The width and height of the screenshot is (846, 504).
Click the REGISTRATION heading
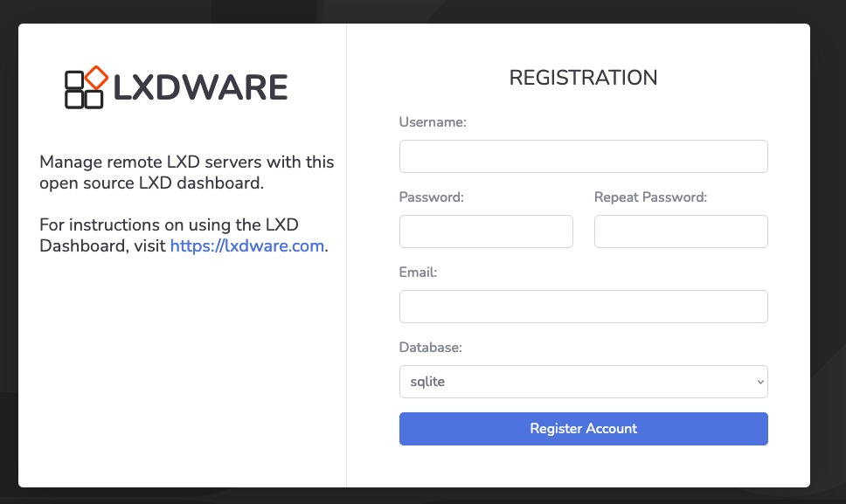pos(583,78)
